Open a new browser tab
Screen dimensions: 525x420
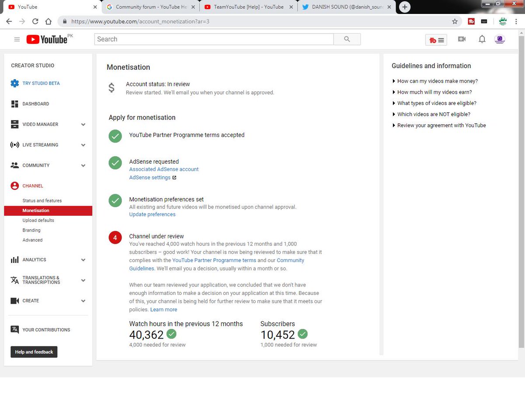(x=405, y=7)
